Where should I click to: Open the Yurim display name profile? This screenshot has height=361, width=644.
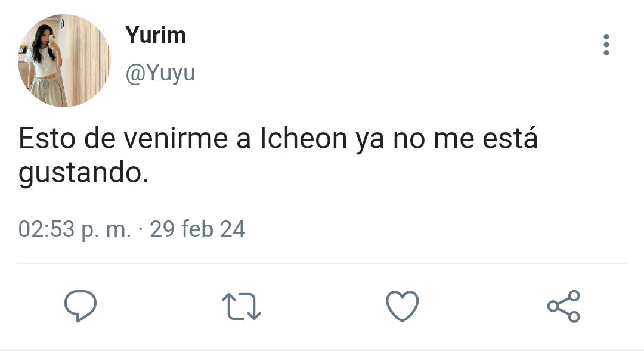(x=156, y=35)
